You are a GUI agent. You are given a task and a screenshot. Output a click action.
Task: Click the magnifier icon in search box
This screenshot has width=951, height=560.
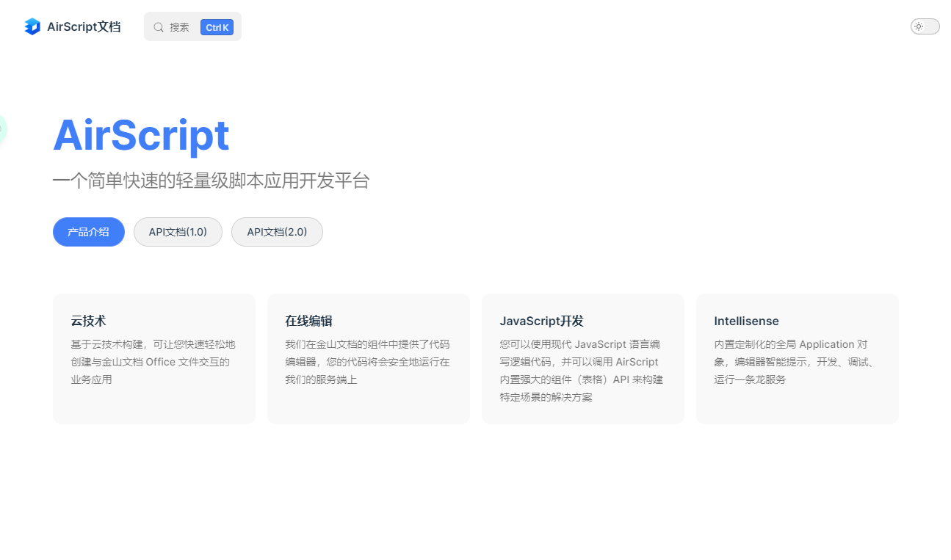click(x=159, y=27)
